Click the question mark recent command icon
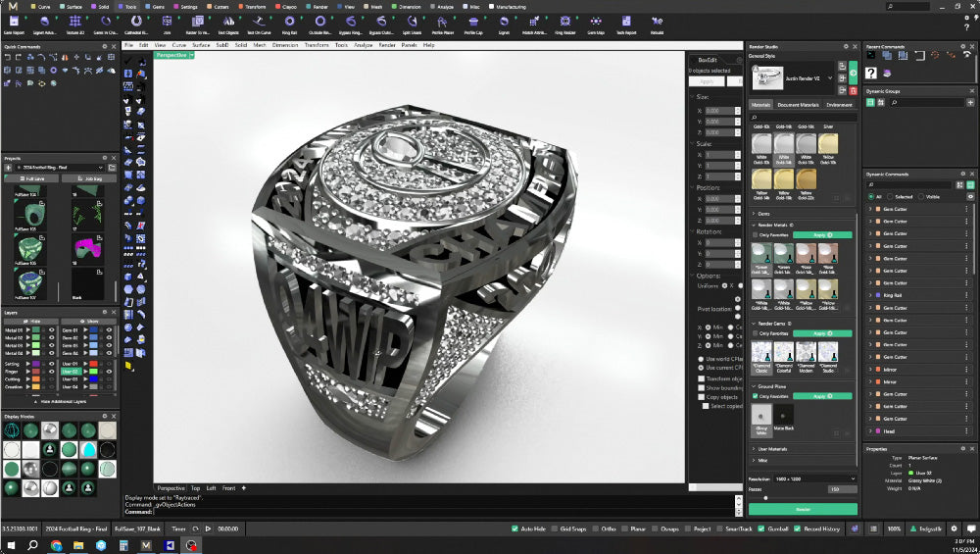Image resolution: width=980 pixels, height=554 pixels. pyautogui.click(x=870, y=74)
